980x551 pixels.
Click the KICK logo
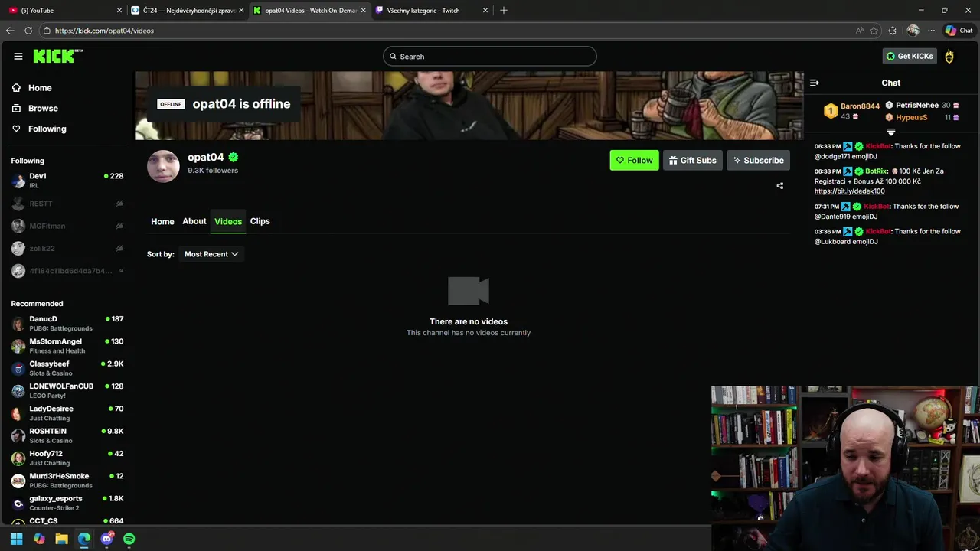coord(57,56)
